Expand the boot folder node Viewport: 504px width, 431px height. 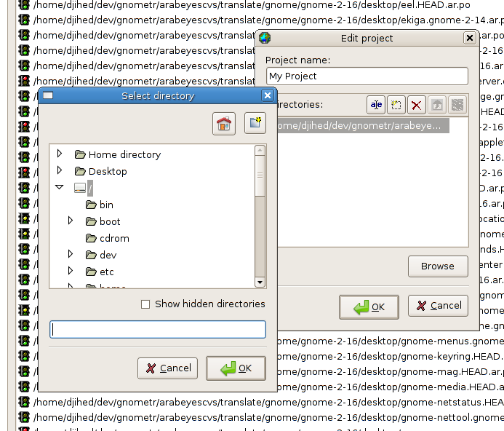pyautogui.click(x=71, y=221)
